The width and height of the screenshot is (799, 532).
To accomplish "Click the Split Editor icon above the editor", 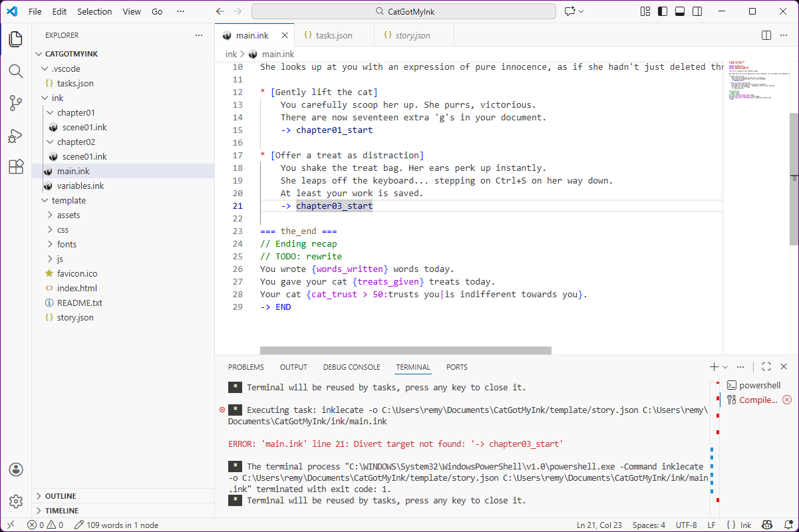I will click(x=766, y=35).
